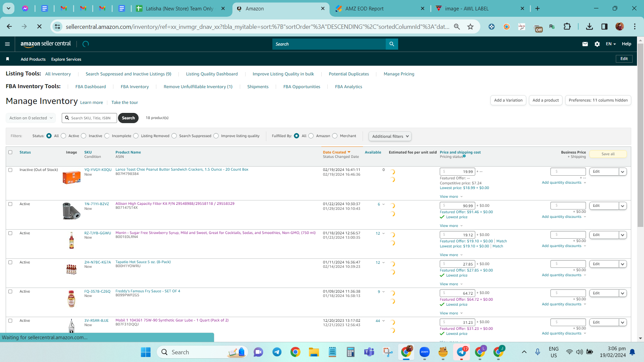Select Fulfilled By Merchant filter
Viewport: 644px width, 362px height.
point(335,136)
